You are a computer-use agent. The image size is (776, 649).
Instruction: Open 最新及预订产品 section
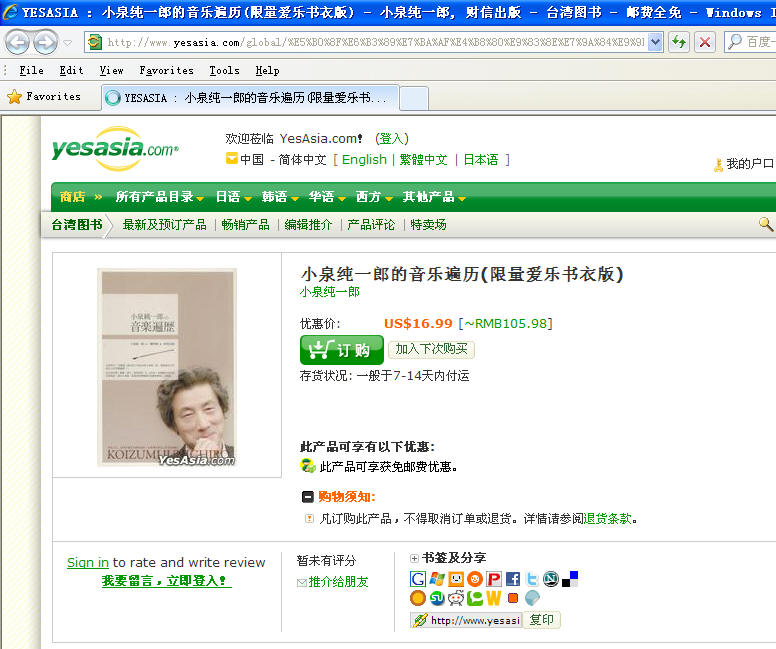point(164,225)
